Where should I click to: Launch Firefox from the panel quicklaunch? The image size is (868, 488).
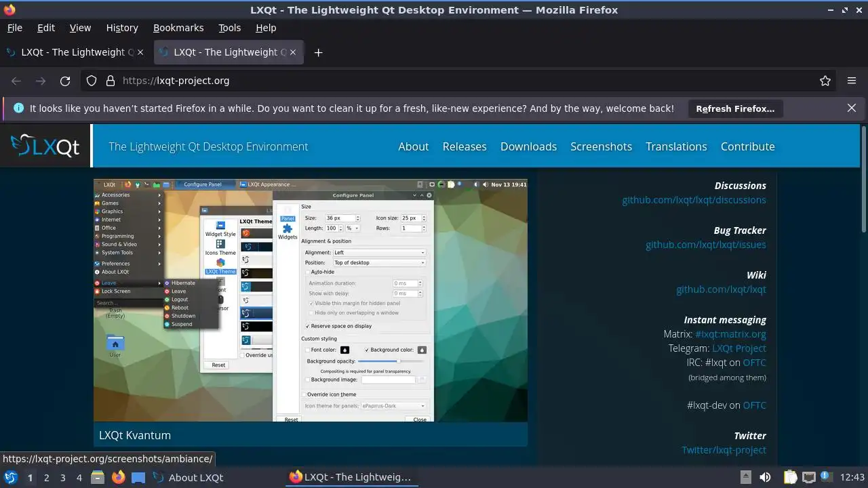coord(119,477)
